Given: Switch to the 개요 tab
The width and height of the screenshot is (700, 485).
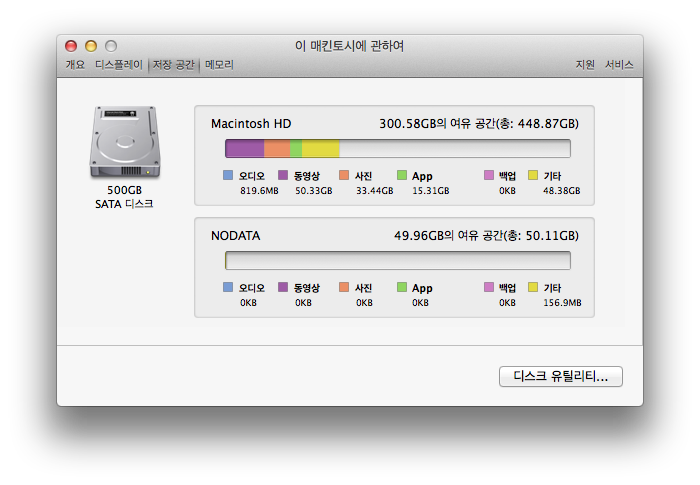Looking at the screenshot, I should click(x=75, y=65).
